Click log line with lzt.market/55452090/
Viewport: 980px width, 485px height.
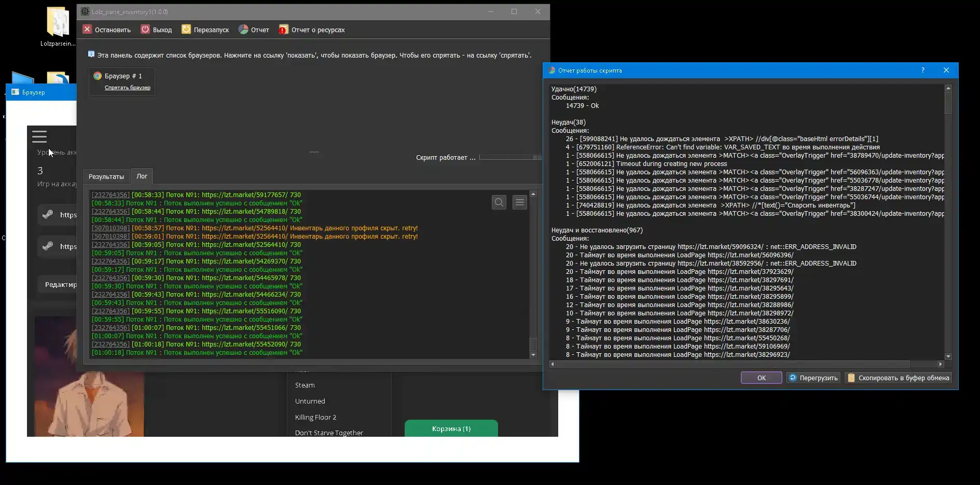tap(196, 344)
